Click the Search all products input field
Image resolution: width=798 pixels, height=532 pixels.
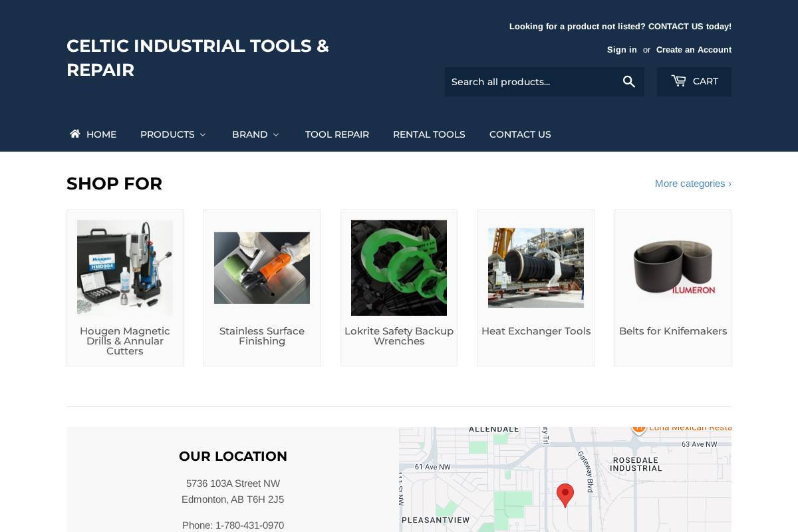point(532,81)
